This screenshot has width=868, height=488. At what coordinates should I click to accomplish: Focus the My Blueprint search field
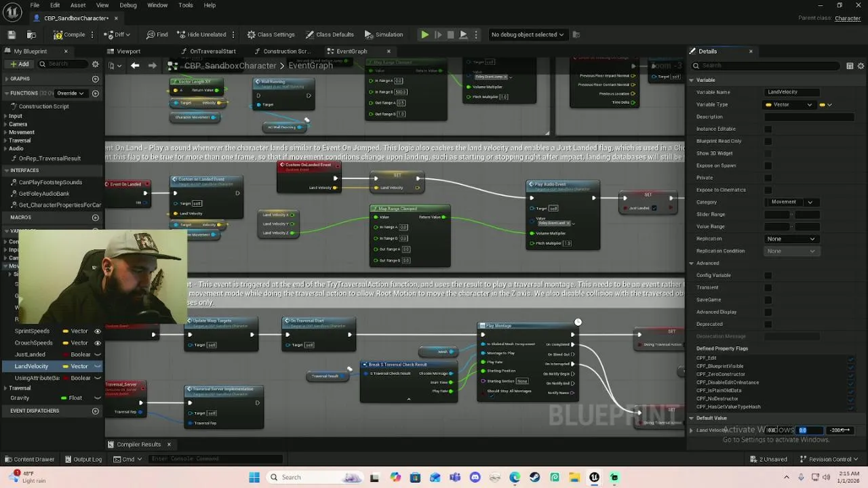pos(62,64)
